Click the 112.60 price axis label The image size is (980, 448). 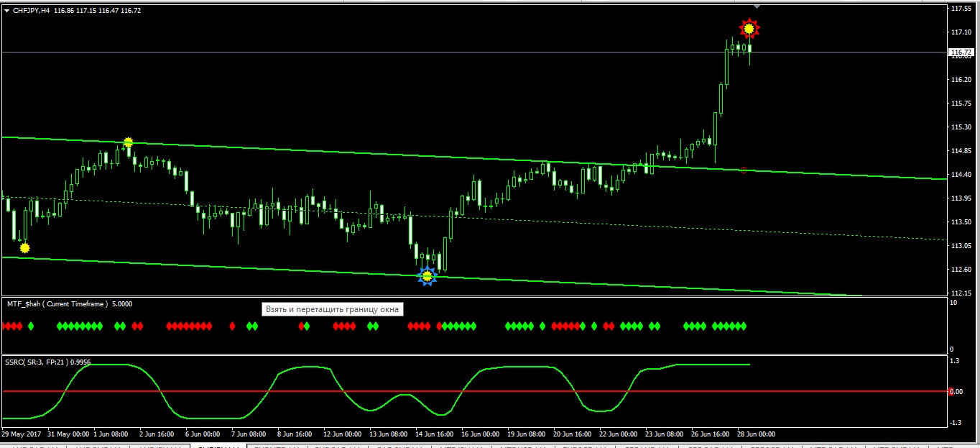961,270
